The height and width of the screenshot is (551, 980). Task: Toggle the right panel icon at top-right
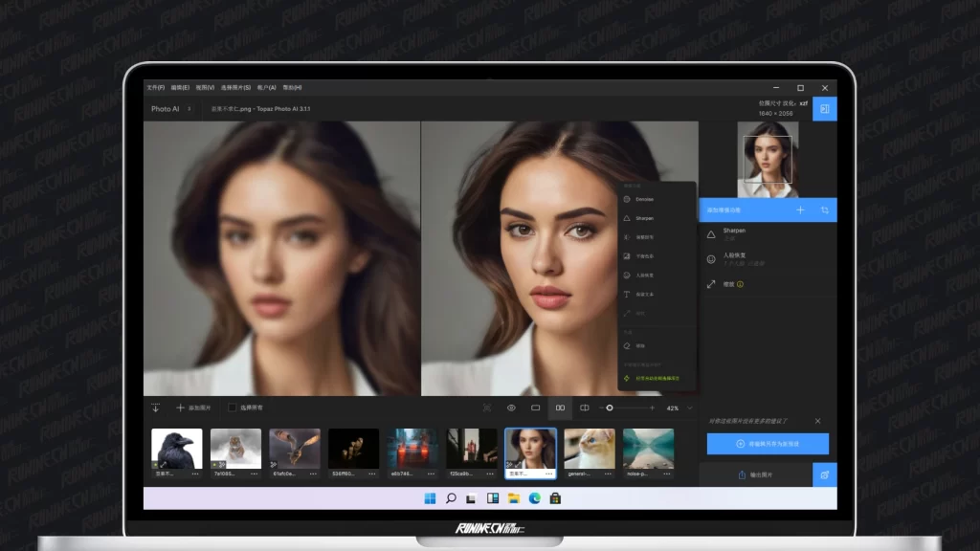tap(824, 110)
